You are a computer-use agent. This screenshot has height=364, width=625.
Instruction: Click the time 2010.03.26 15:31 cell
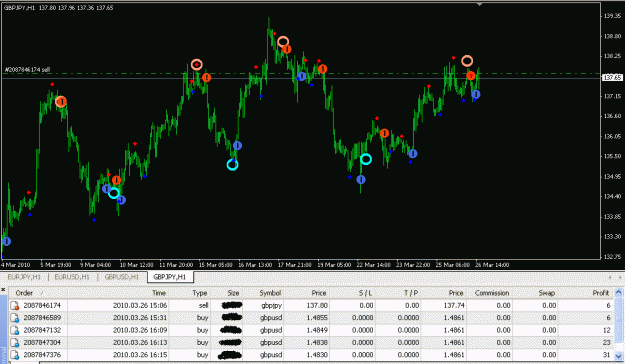point(140,318)
